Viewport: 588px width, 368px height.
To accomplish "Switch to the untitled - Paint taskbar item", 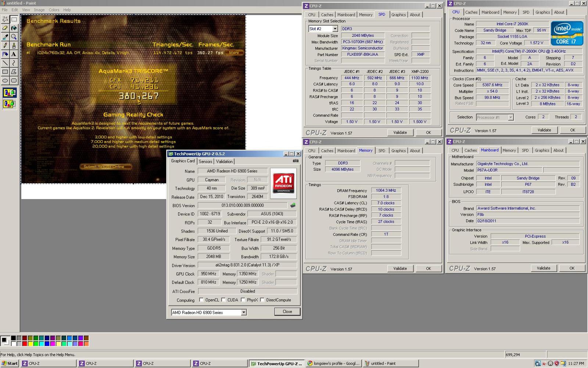I will coord(391,363).
